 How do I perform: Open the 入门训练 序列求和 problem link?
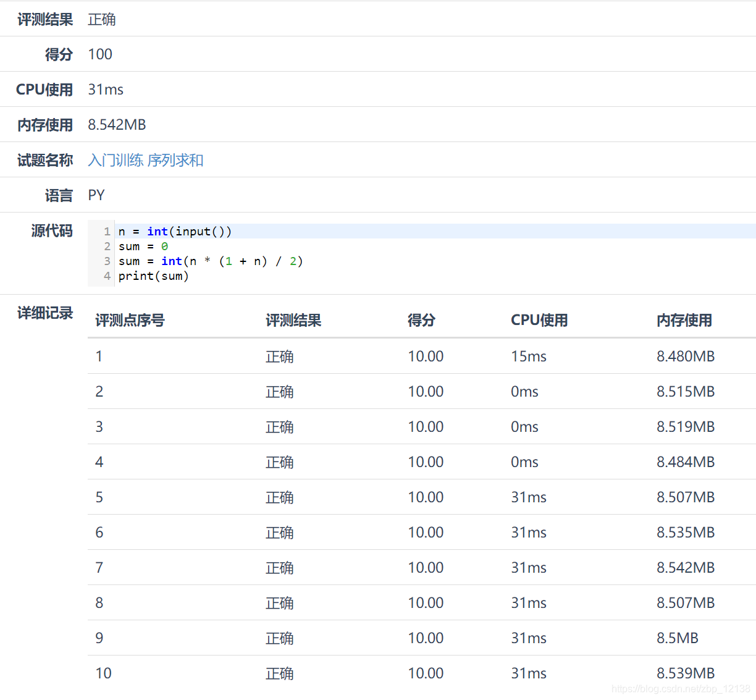click(x=146, y=160)
